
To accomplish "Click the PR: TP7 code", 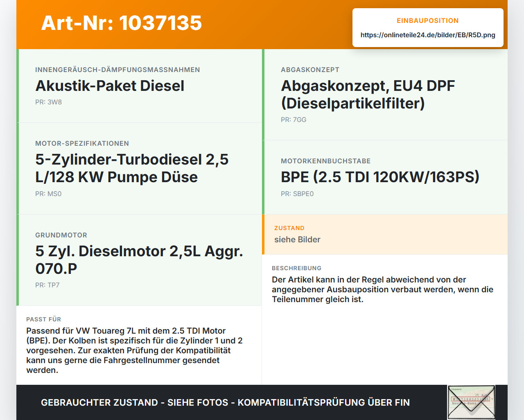I will point(47,285).
